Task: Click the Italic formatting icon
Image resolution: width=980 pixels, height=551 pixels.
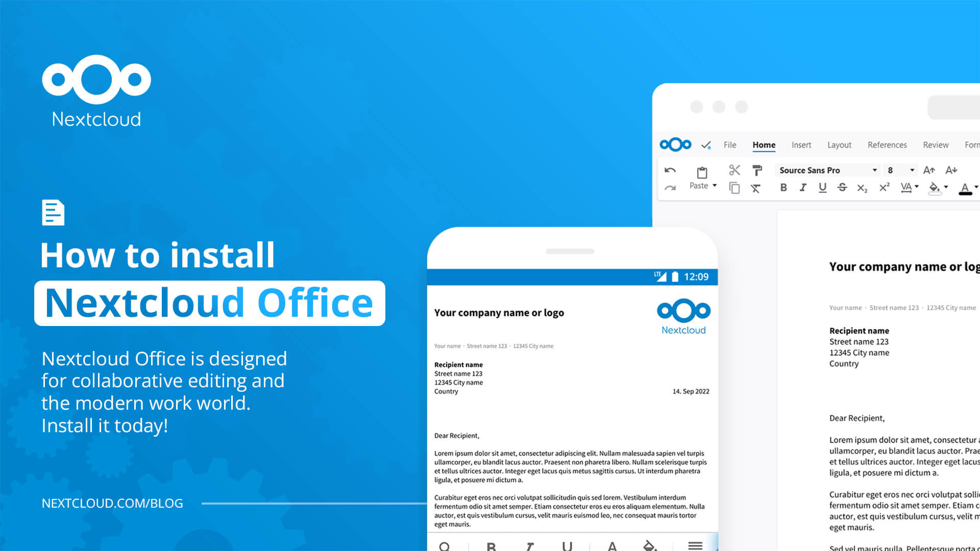Action: tap(803, 188)
